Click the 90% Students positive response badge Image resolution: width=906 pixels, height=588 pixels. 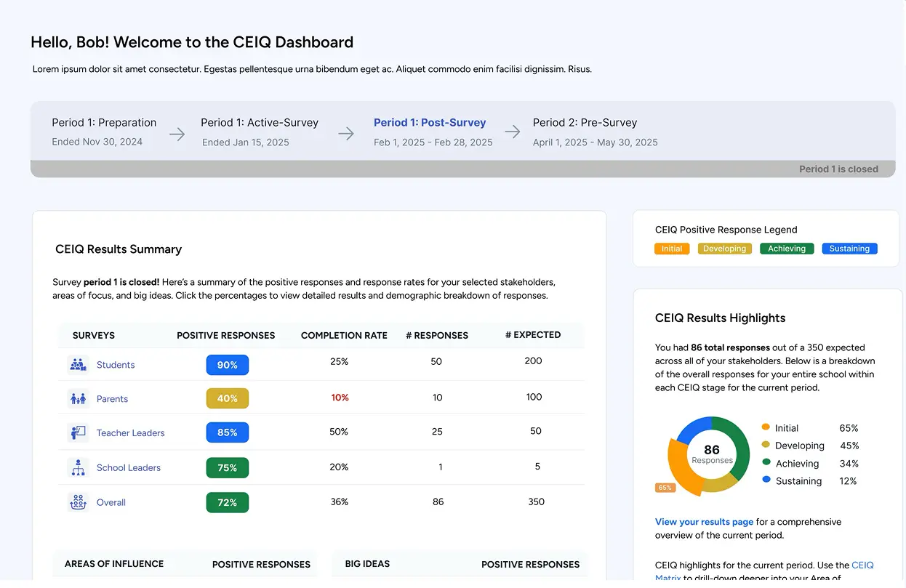point(227,365)
